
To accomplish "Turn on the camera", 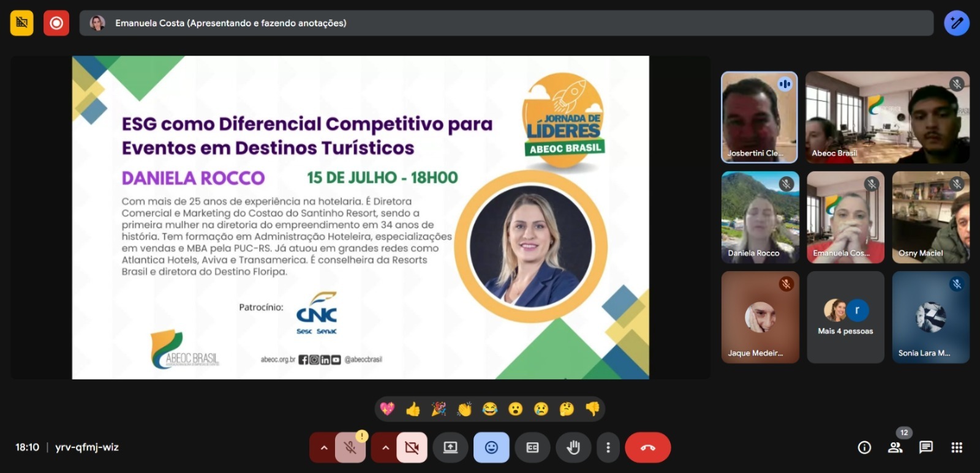I will pos(412,448).
